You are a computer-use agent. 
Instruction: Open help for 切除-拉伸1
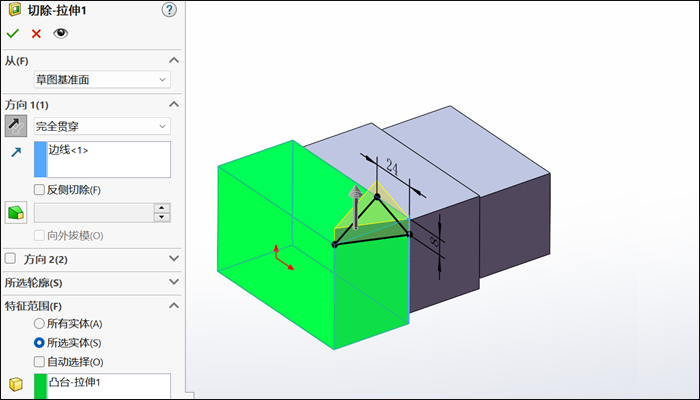pyautogui.click(x=169, y=10)
